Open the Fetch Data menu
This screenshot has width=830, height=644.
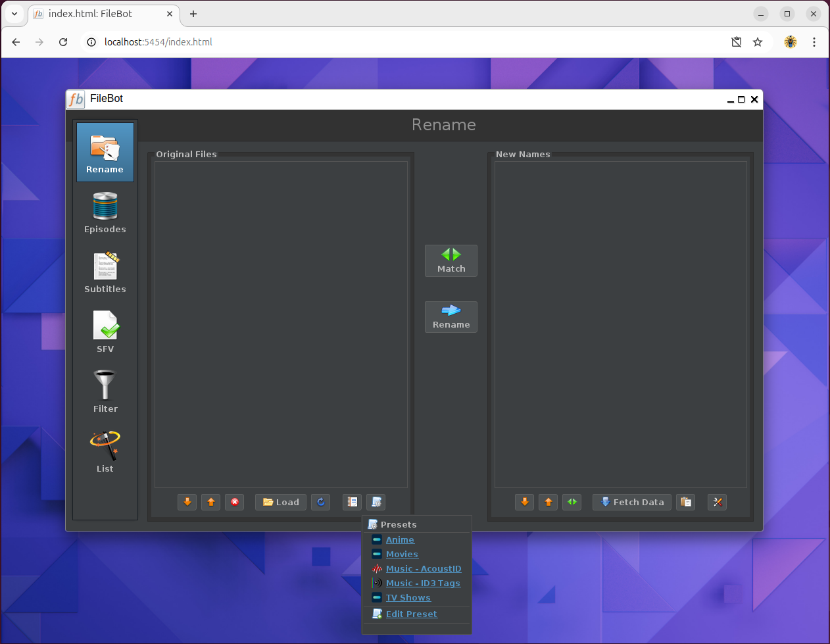(x=632, y=502)
